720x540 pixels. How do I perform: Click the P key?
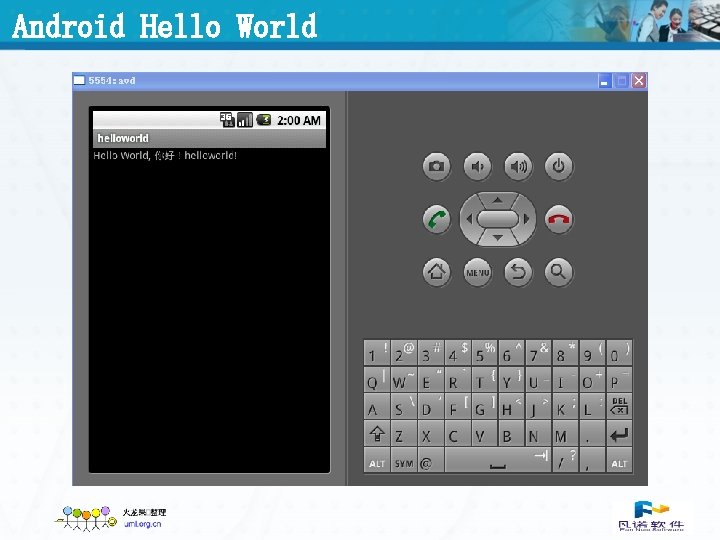619,379
